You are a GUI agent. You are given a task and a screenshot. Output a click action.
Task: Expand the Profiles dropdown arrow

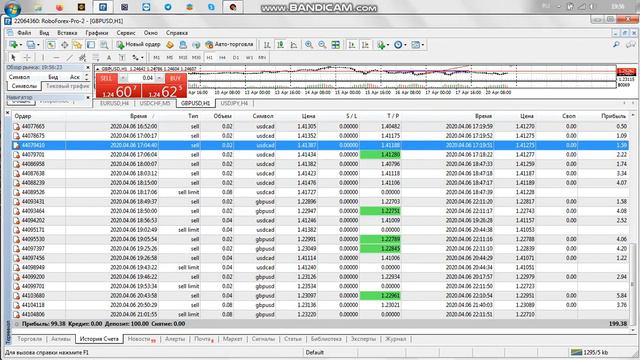point(38,45)
